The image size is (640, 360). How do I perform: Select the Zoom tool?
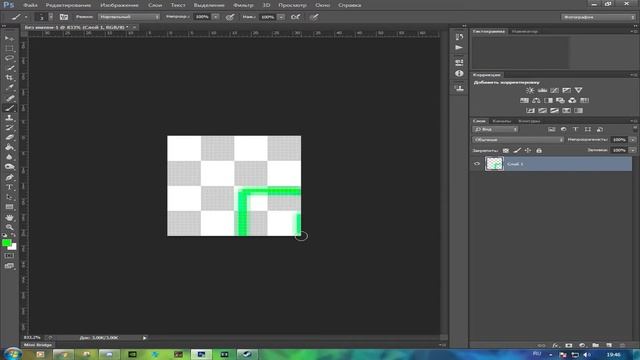[x=9, y=227]
